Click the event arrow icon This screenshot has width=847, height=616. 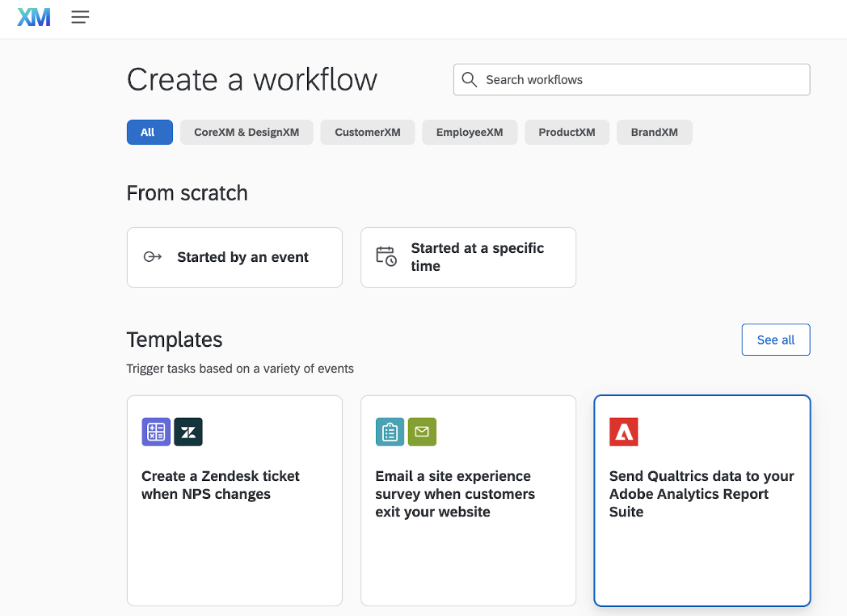click(152, 257)
